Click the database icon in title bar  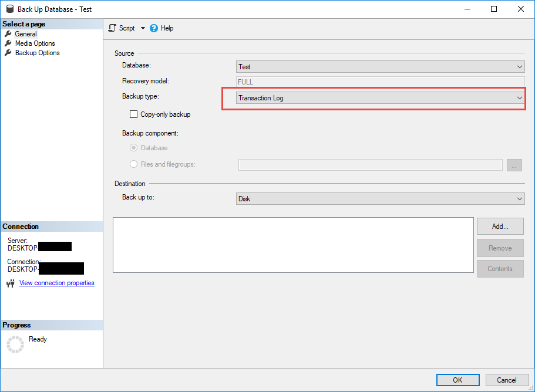click(x=9, y=9)
